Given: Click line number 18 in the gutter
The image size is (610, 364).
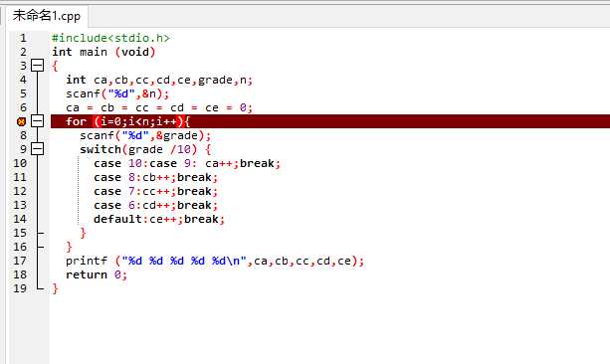Looking at the screenshot, I should 20,274.
